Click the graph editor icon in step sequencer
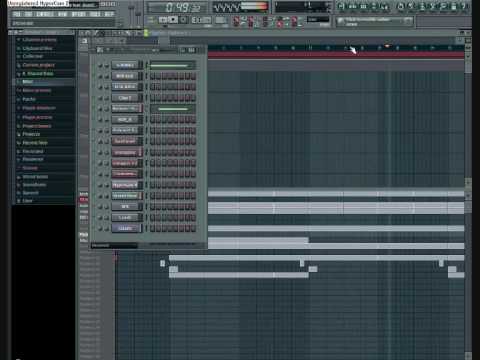Viewport: 480px width, 360px height. coord(191,50)
